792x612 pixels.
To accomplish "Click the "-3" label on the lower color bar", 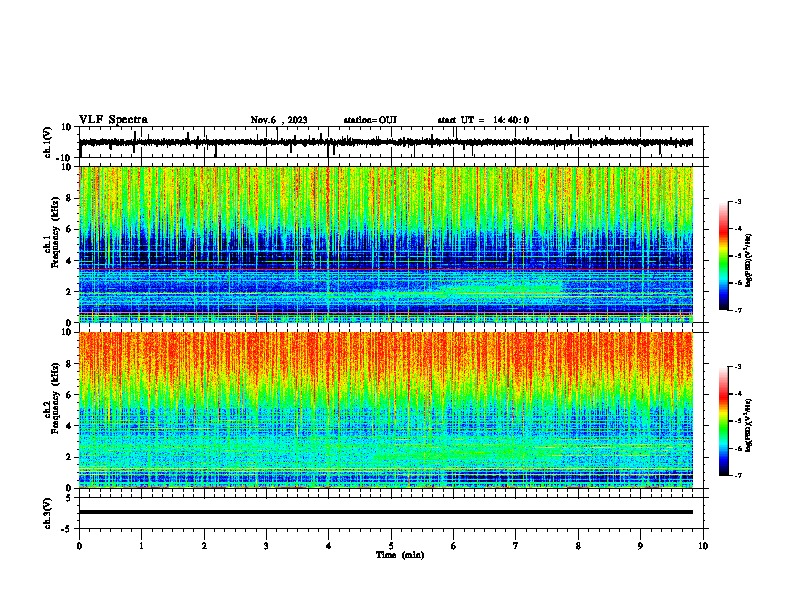I will [x=737, y=367].
